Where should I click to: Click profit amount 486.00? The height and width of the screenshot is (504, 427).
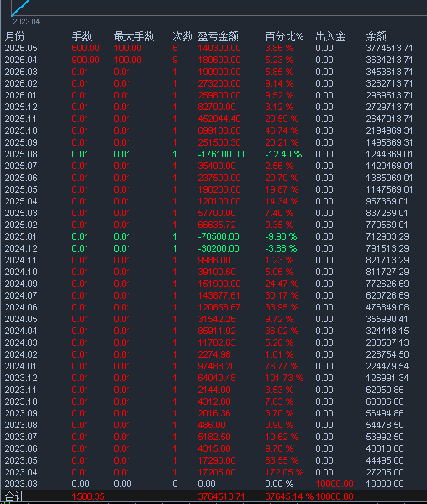(x=212, y=425)
